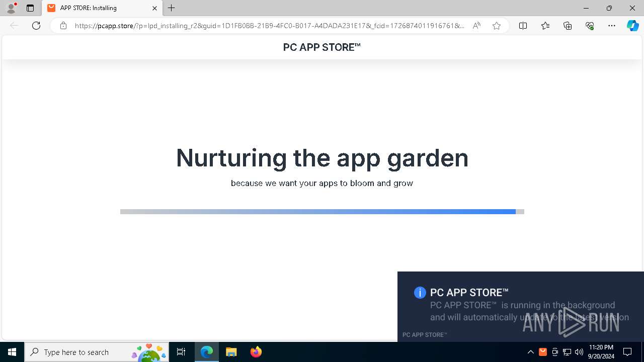View site information lock icon
This screenshot has width=644, height=362.
[63, 26]
